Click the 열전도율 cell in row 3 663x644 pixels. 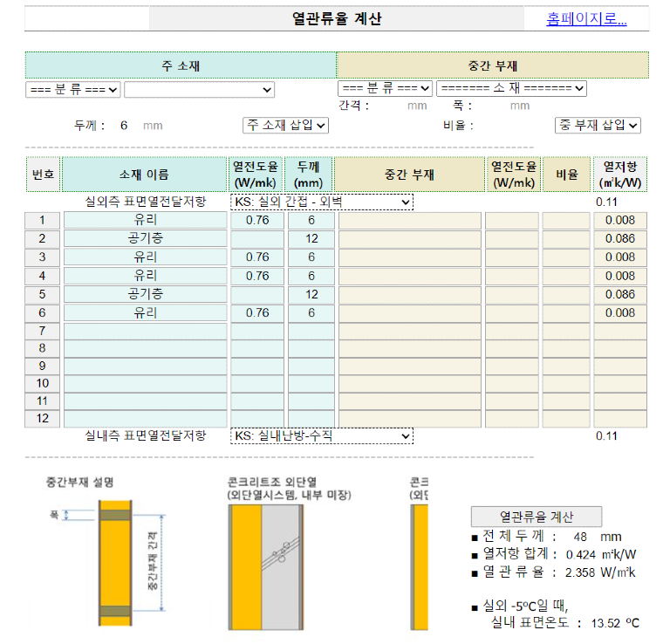pos(257,257)
